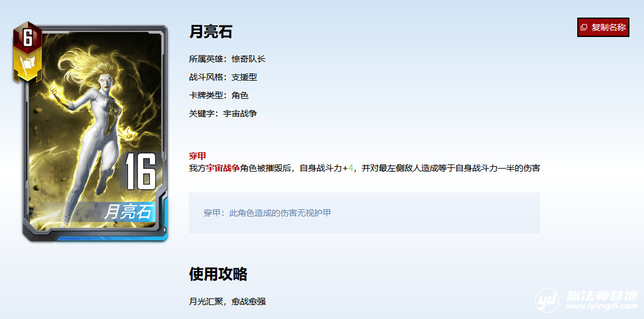Click the strategy text 月光汇聚,愈战愈强
Screen dimensions: 644x319
tap(227, 301)
